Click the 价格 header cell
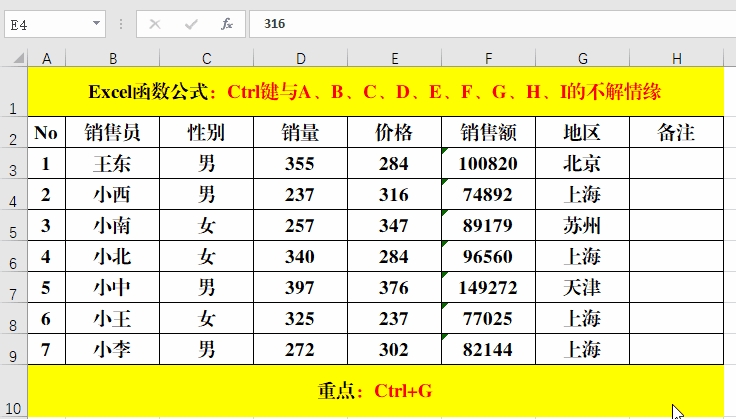Image resolution: width=736 pixels, height=419 pixels. click(394, 132)
